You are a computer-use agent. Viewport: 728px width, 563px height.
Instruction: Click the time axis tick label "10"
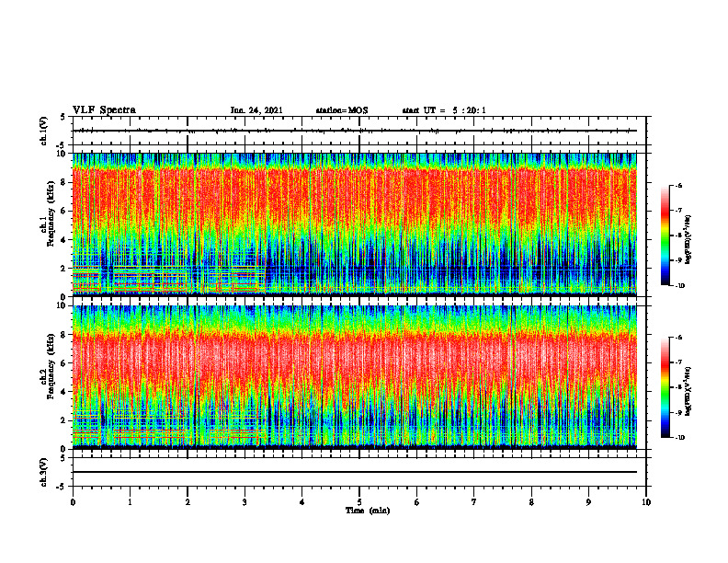646,502
